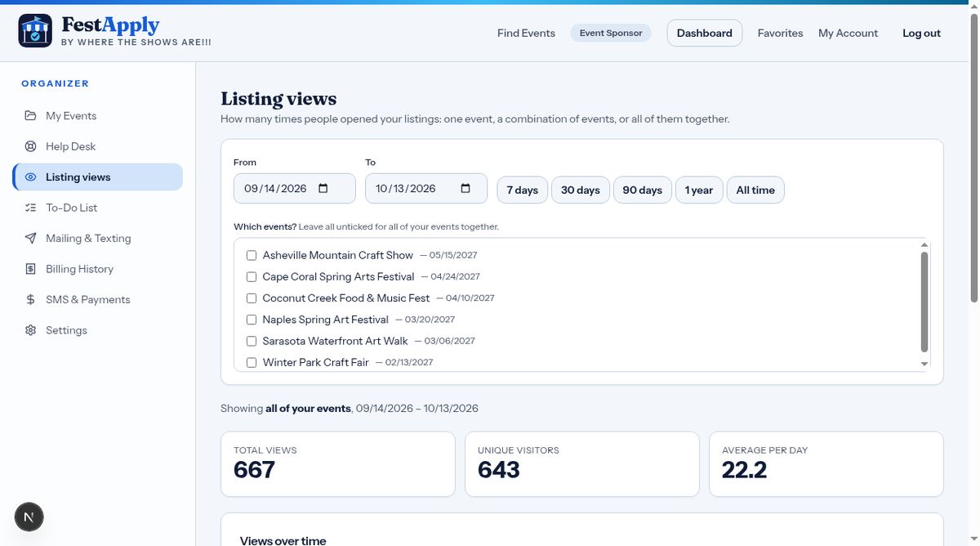Click the events list scroll-up arrow

click(924, 244)
